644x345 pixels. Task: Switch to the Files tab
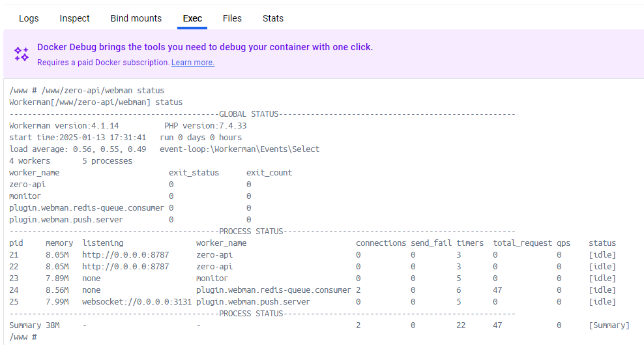coord(232,18)
